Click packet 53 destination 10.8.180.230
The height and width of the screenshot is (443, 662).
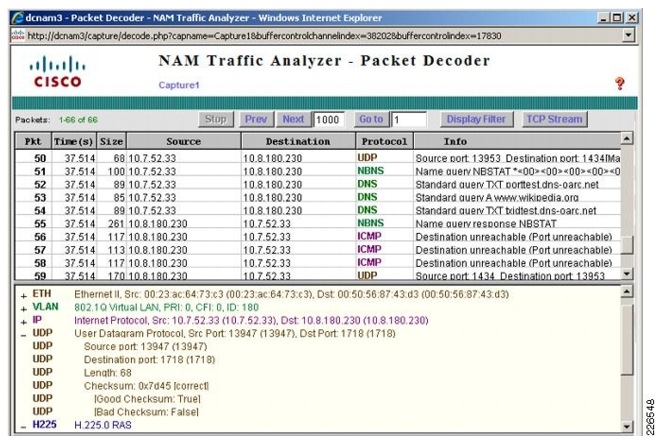click(273, 198)
